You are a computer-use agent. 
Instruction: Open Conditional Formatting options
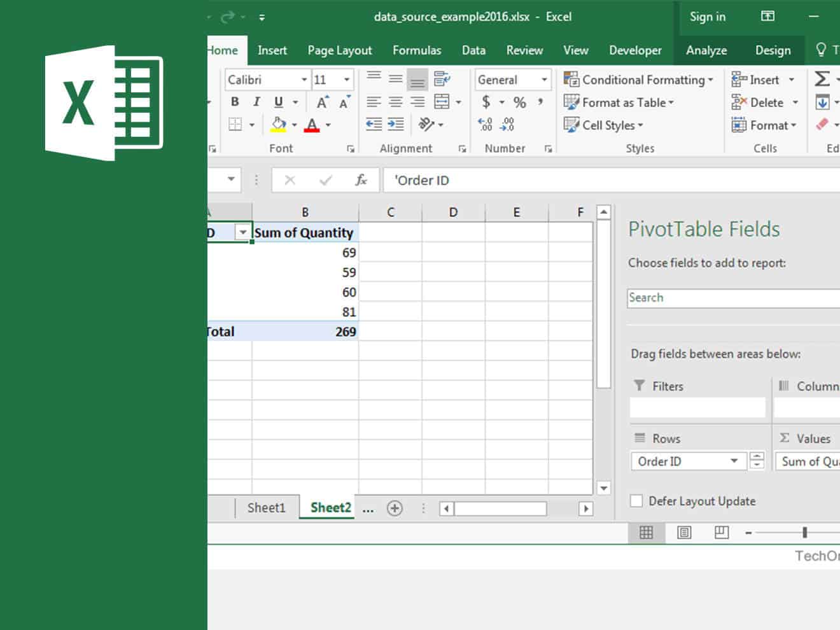pyautogui.click(x=640, y=80)
